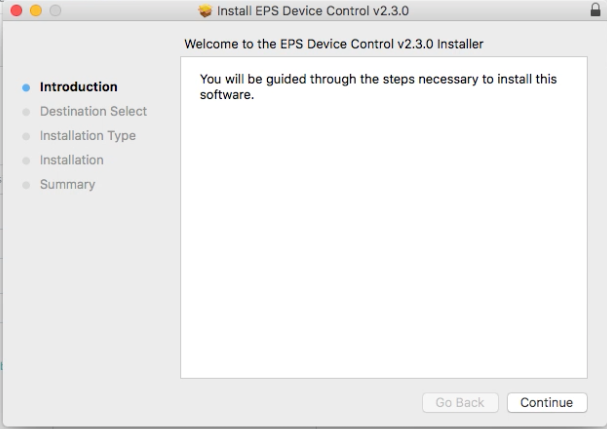Select the Installation Type step
This screenshot has width=607, height=429.
[x=87, y=135]
